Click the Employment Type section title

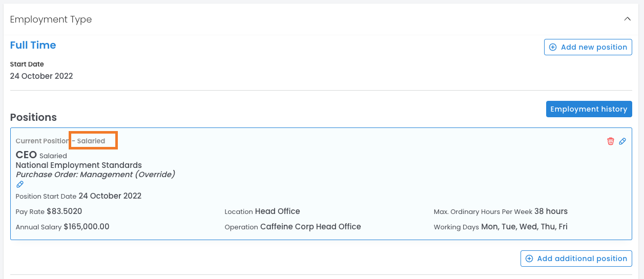(51, 19)
